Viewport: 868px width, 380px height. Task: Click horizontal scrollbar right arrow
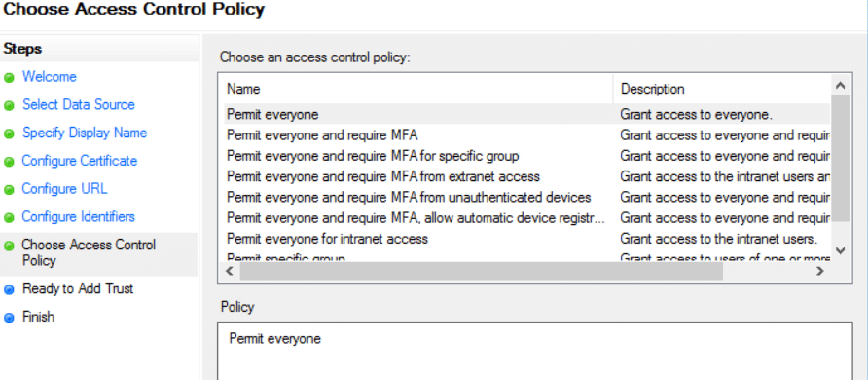[820, 272]
